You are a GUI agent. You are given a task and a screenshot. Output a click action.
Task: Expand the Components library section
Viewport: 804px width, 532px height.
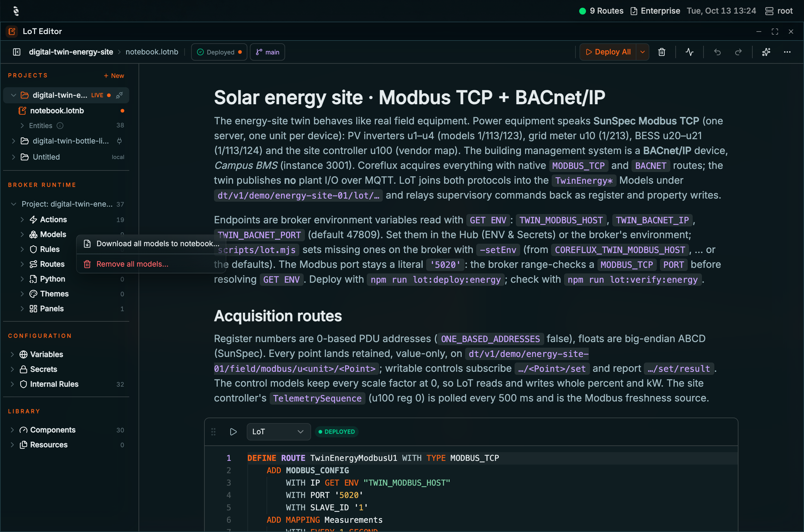click(x=13, y=430)
